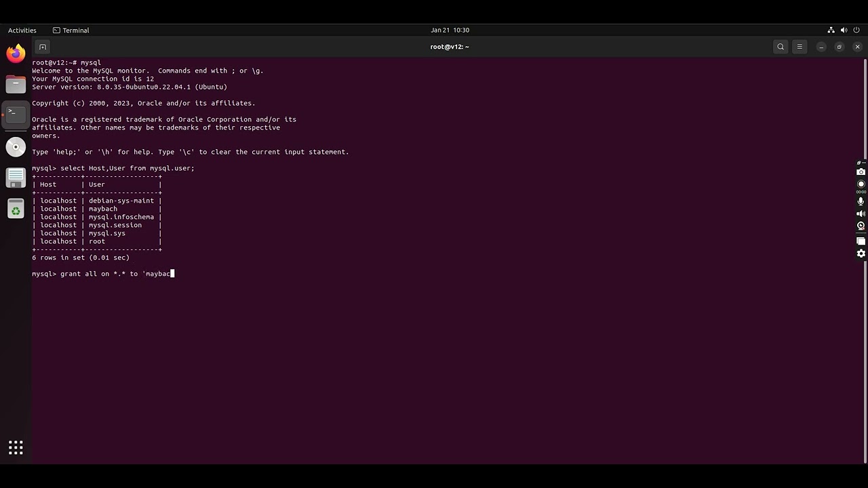Click the 'maybach' user row
The image size is (868, 488).
click(97, 209)
